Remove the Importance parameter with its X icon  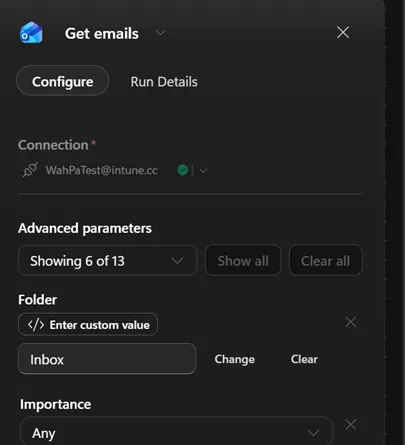click(351, 425)
